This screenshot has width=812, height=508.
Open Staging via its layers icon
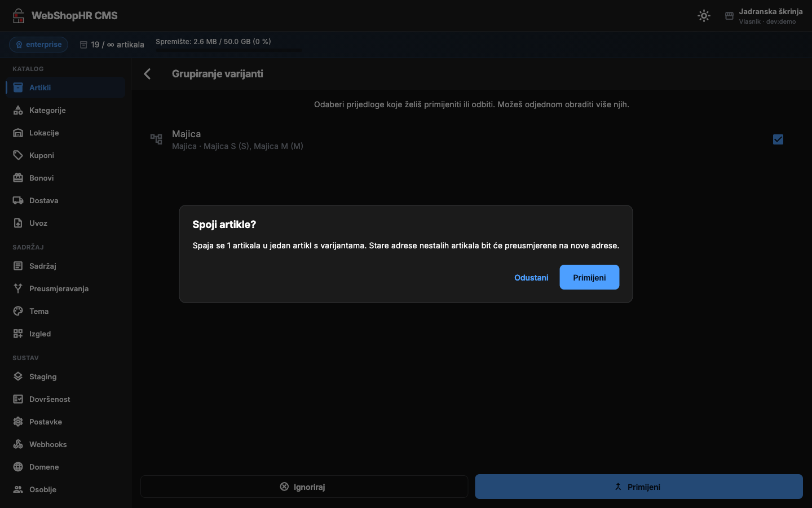click(18, 376)
